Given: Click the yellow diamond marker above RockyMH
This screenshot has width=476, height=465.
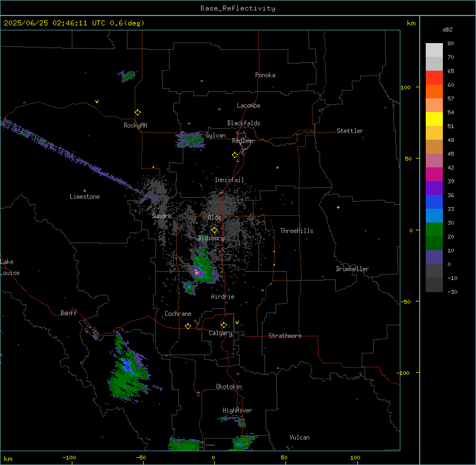Looking at the screenshot, I should pos(137,113).
